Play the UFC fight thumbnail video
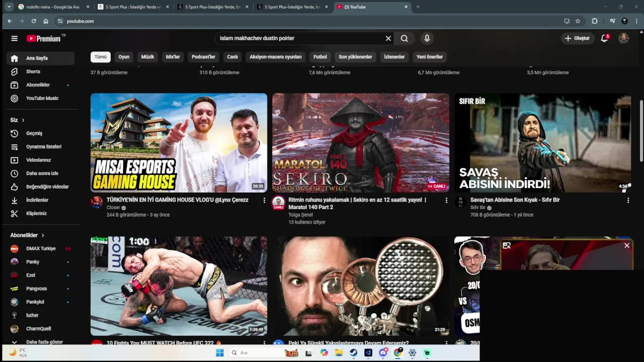 point(179,286)
